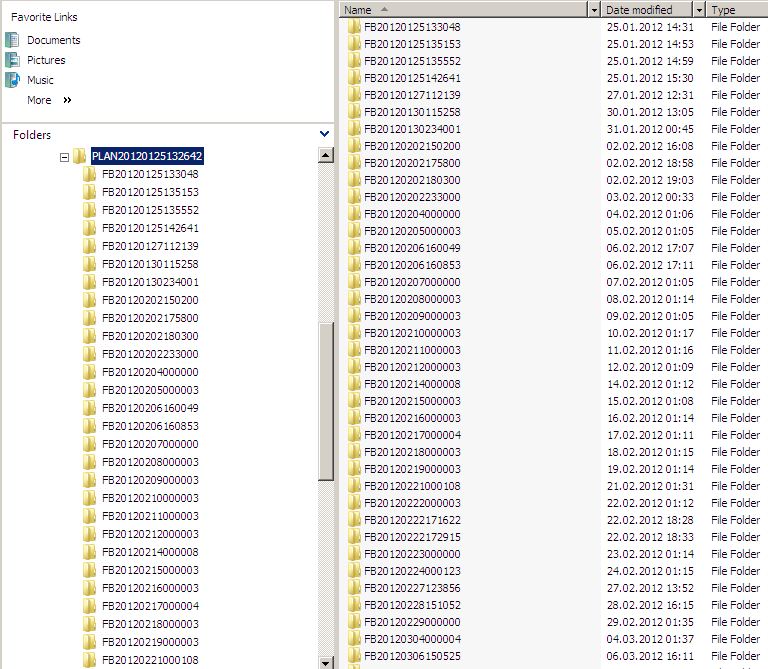Select tree folder icon for FB20120204000000
Image resolution: width=768 pixels, height=669 pixels.
click(89, 372)
